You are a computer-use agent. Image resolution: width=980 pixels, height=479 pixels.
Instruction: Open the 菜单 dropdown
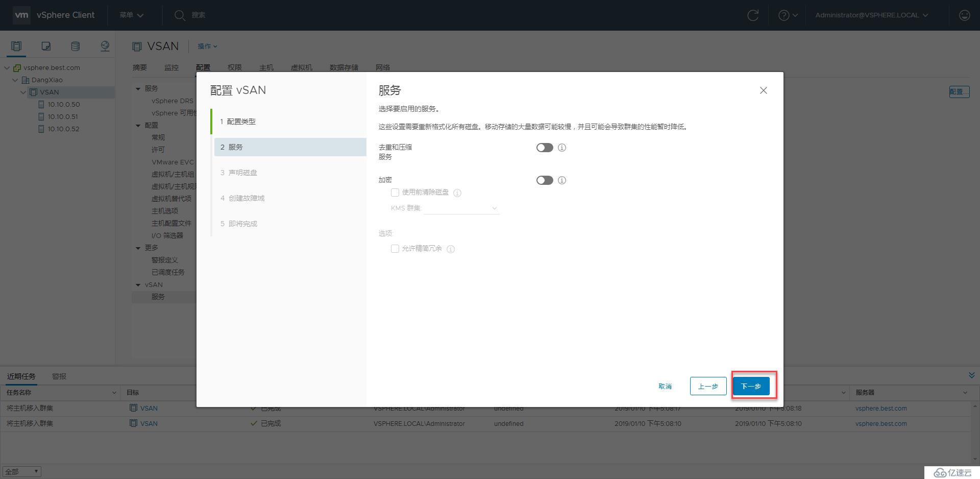point(132,15)
